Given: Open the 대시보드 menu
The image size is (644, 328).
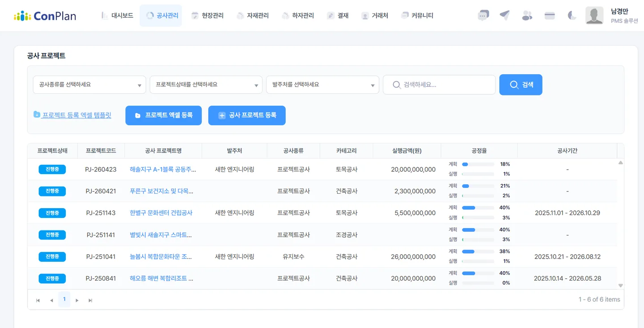Looking at the screenshot, I should (x=117, y=16).
